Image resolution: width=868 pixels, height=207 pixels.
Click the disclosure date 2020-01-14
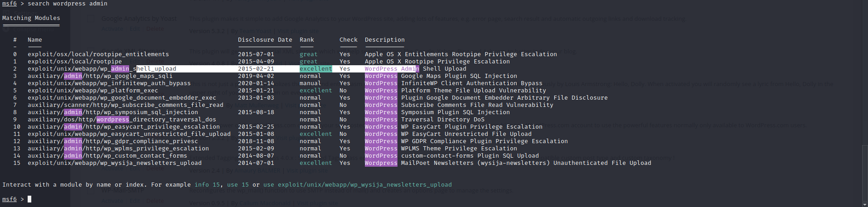[x=256, y=83]
